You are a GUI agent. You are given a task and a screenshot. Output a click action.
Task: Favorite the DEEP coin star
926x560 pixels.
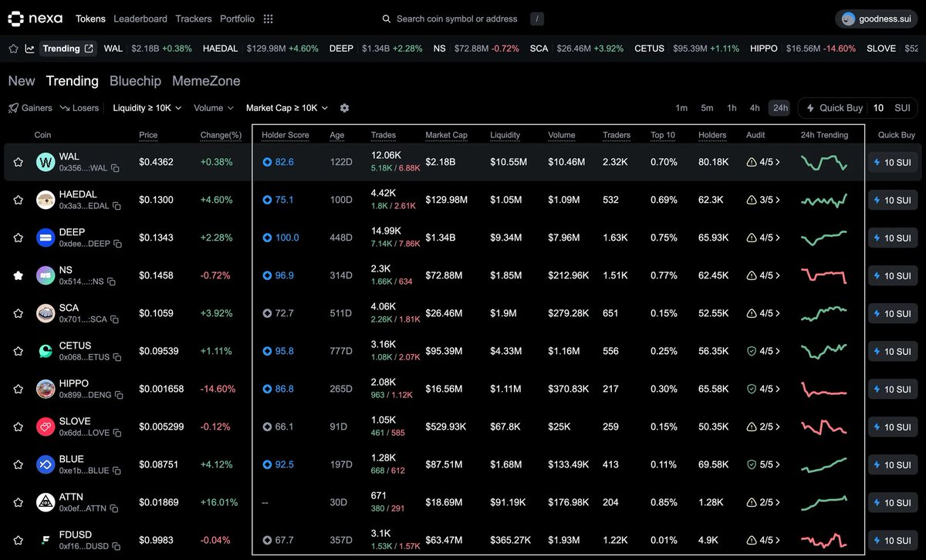pyautogui.click(x=18, y=238)
